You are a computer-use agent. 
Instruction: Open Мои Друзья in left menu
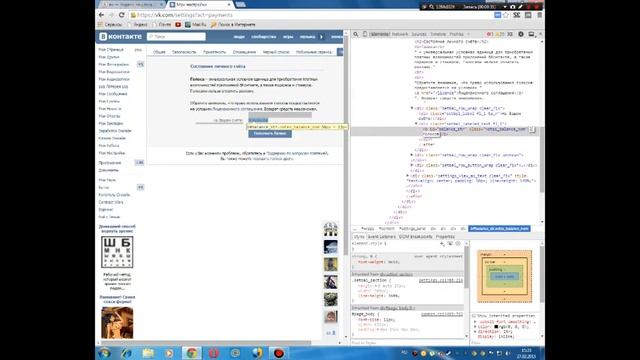109,57
